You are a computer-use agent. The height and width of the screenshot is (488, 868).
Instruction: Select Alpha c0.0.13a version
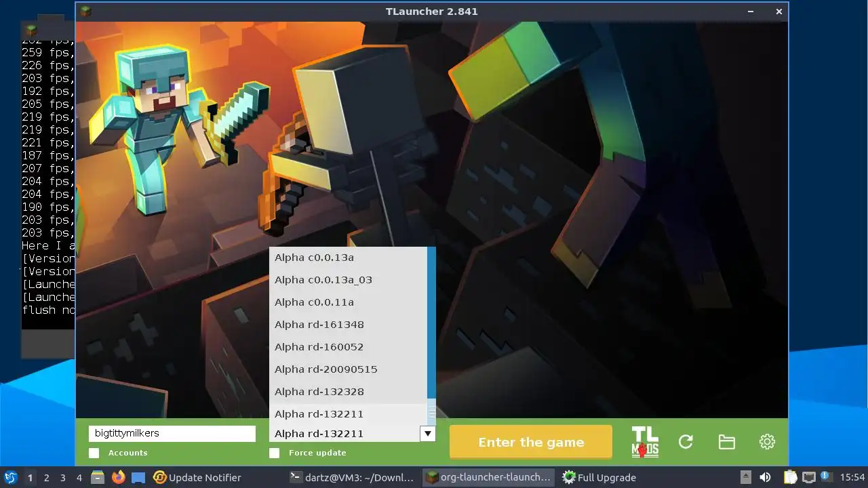click(x=348, y=258)
